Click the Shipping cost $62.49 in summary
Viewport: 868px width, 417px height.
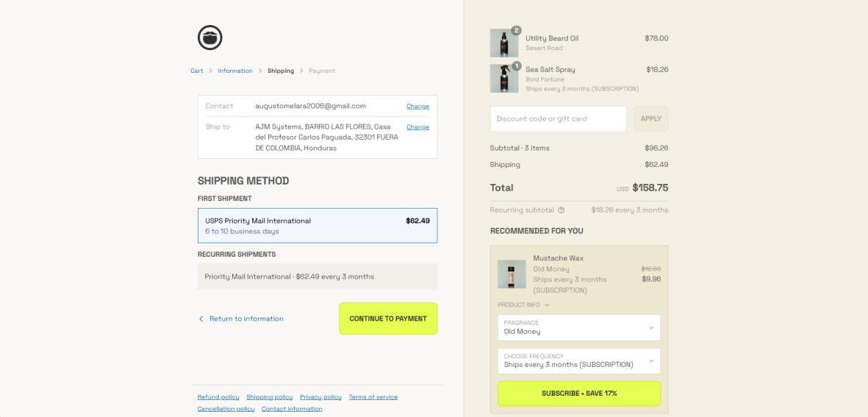[656, 165]
